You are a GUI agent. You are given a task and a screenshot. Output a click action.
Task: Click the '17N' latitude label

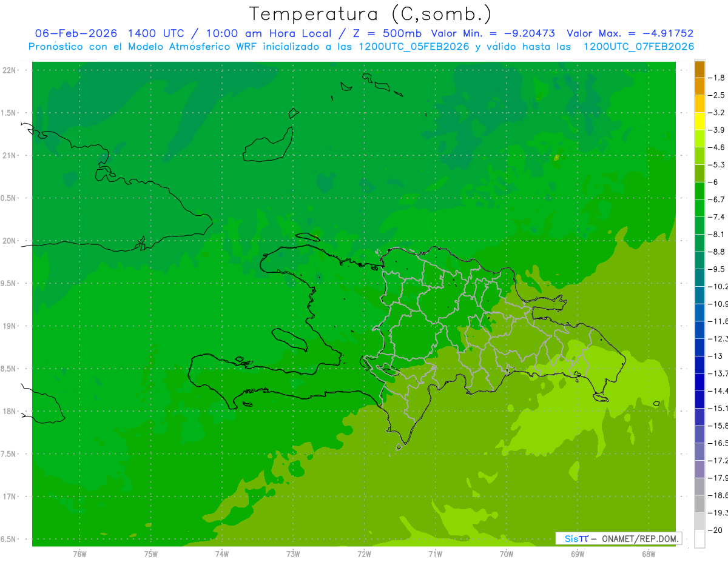click(9, 497)
